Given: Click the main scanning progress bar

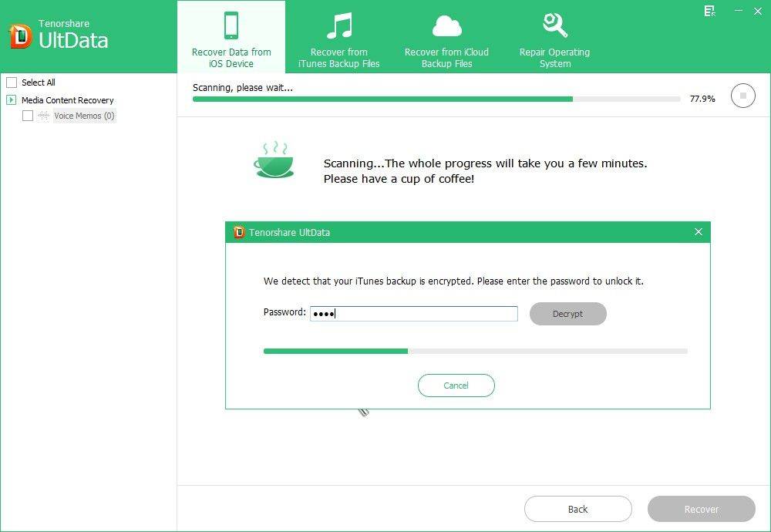Looking at the screenshot, I should point(436,99).
